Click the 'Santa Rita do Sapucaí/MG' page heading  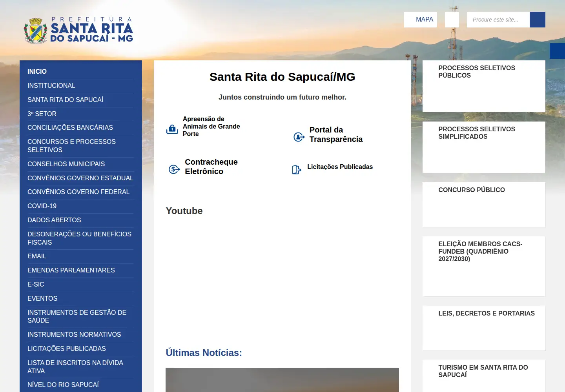coord(282,77)
